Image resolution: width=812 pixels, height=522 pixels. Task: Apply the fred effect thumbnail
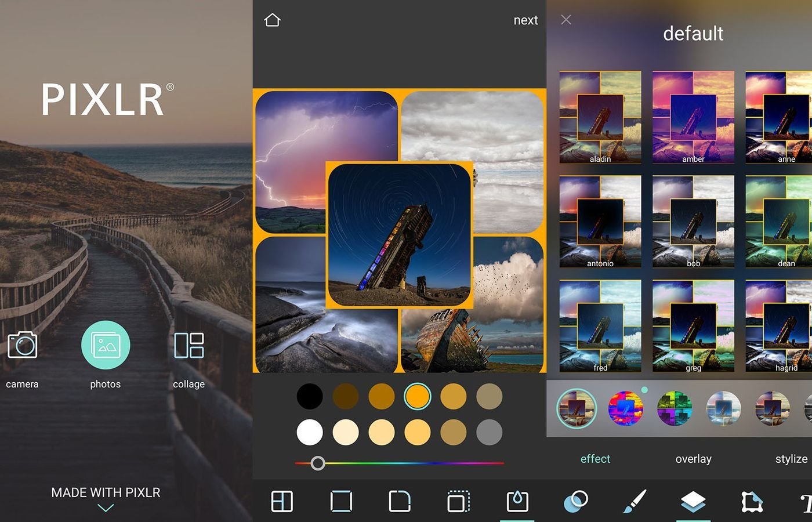600,326
